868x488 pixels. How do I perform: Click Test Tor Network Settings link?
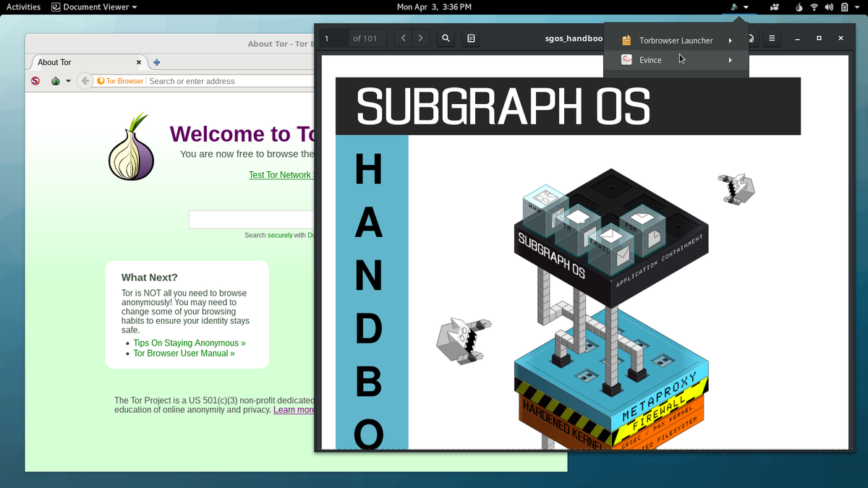281,174
